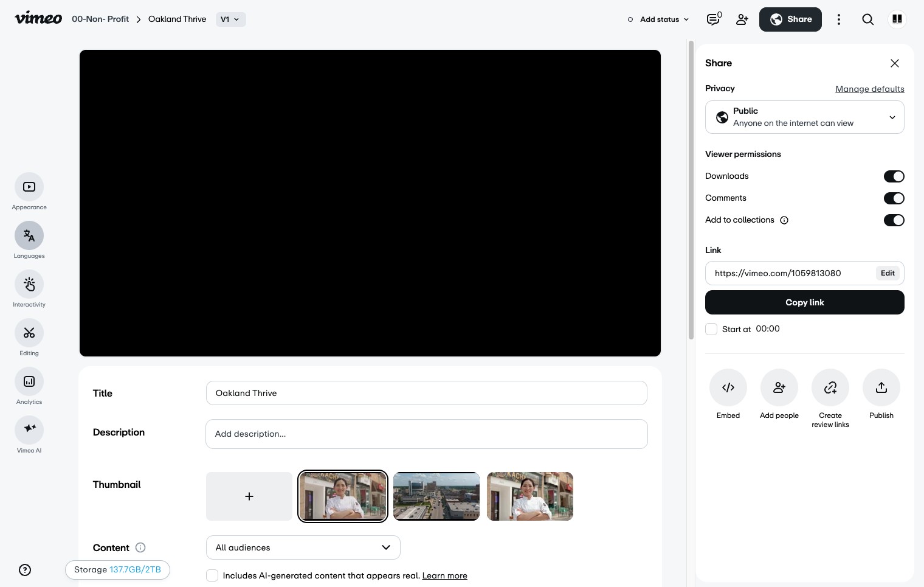Open the Languages panel
The image size is (924, 587).
pos(29,236)
